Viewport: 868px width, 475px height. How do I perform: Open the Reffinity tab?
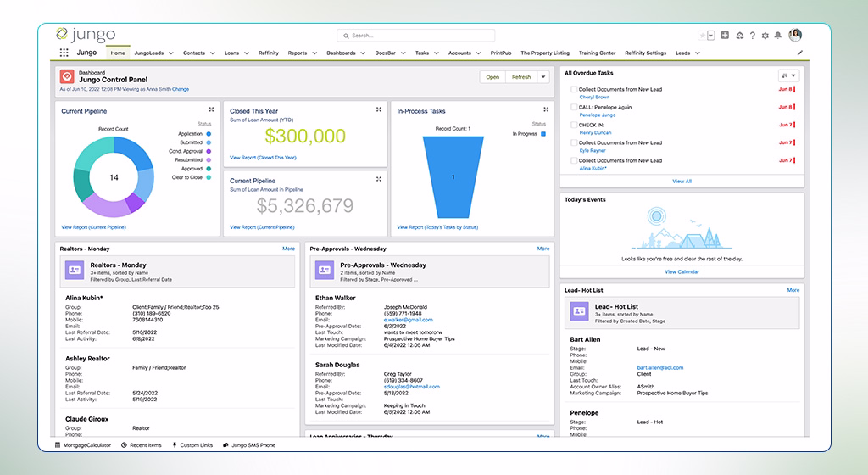[269, 53]
